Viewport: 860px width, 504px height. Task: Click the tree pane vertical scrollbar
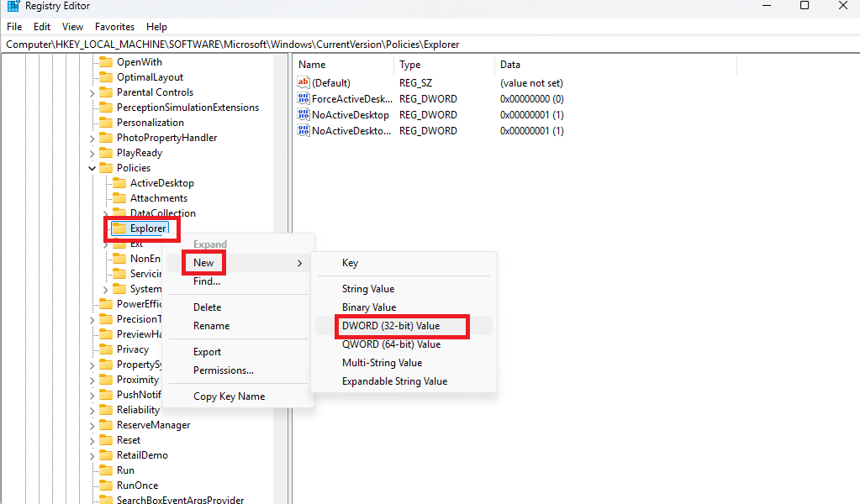[282, 278]
